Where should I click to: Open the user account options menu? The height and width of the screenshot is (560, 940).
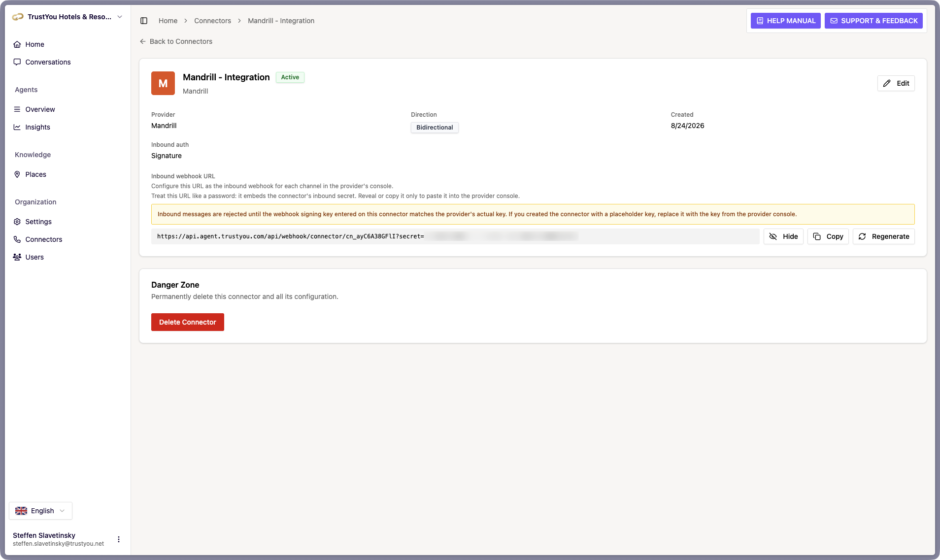tap(119, 539)
